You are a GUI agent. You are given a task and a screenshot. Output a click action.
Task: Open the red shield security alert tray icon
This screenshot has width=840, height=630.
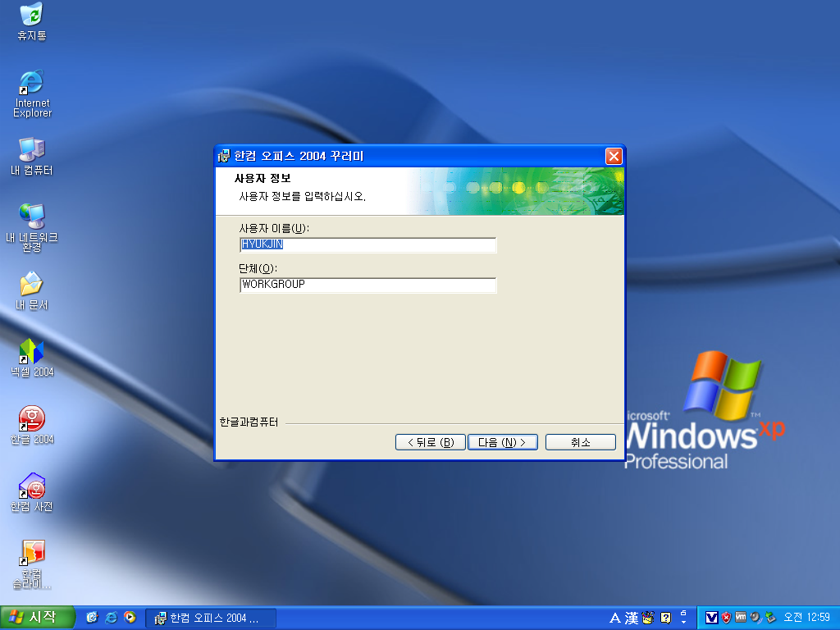[727, 618]
